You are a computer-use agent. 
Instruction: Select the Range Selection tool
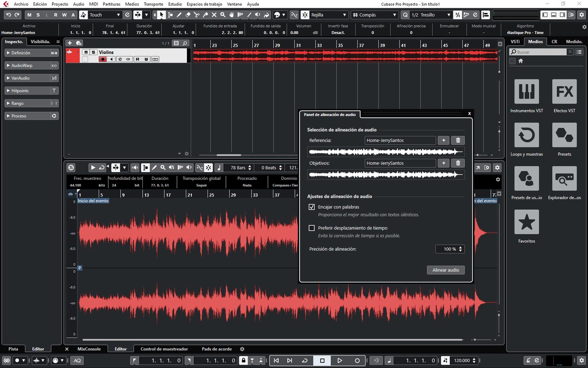tap(170, 15)
